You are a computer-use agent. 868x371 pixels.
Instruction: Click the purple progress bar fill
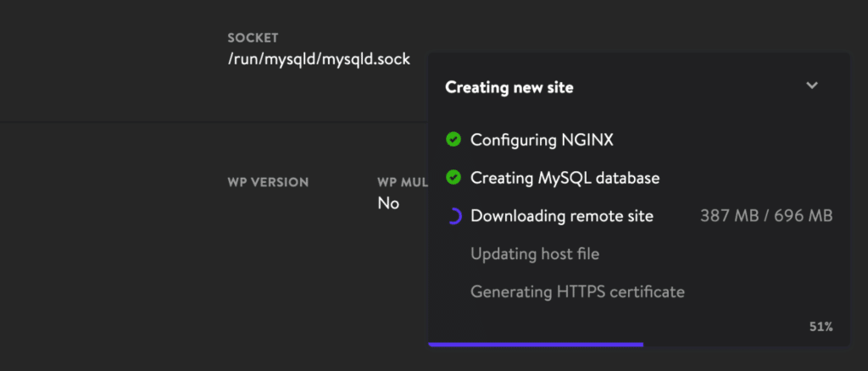point(536,345)
